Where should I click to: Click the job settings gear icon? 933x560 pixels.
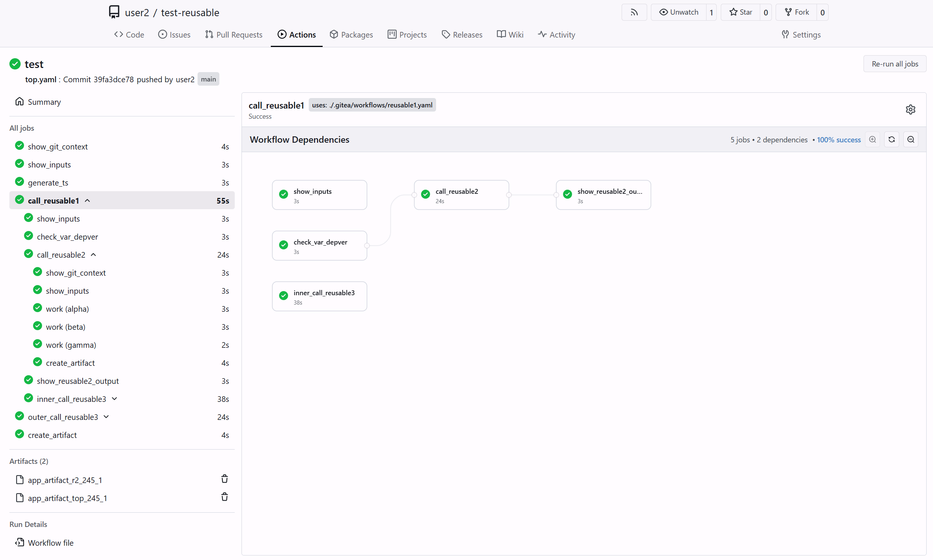(x=910, y=109)
